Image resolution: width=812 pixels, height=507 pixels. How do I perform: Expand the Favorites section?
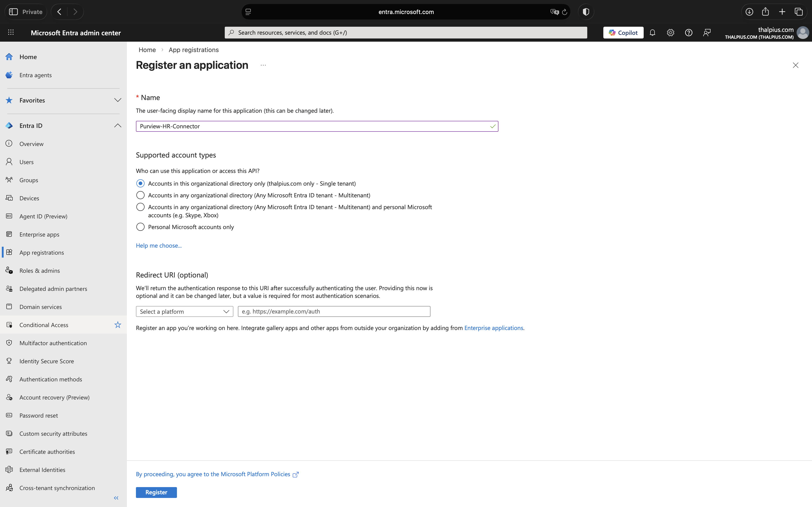[x=117, y=100]
